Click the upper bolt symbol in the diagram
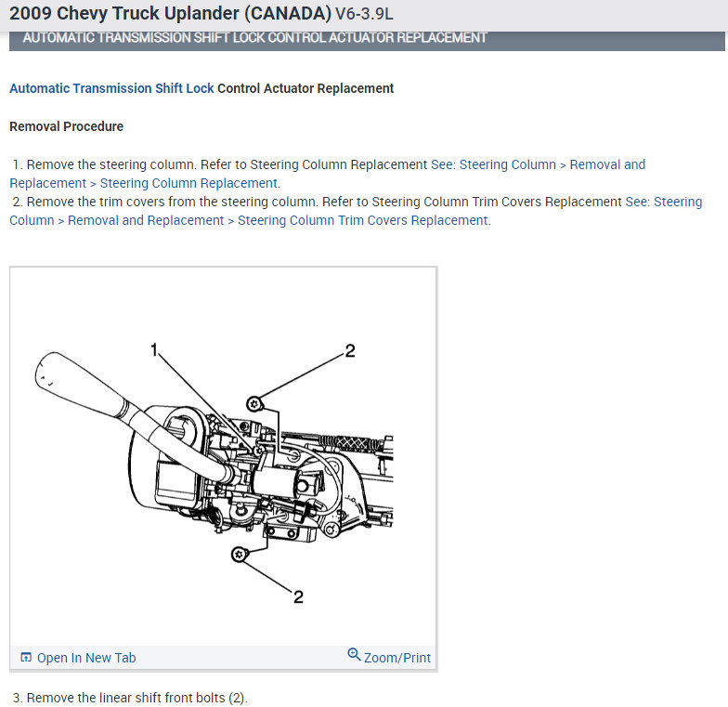Screen dimensions: 728x707 (x=253, y=402)
